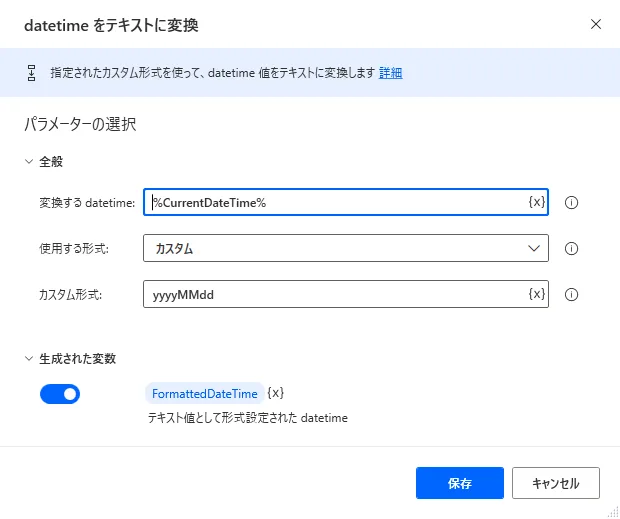Collapse the 生成された変数 section
Screen dimensions: 620x519
[29, 358]
